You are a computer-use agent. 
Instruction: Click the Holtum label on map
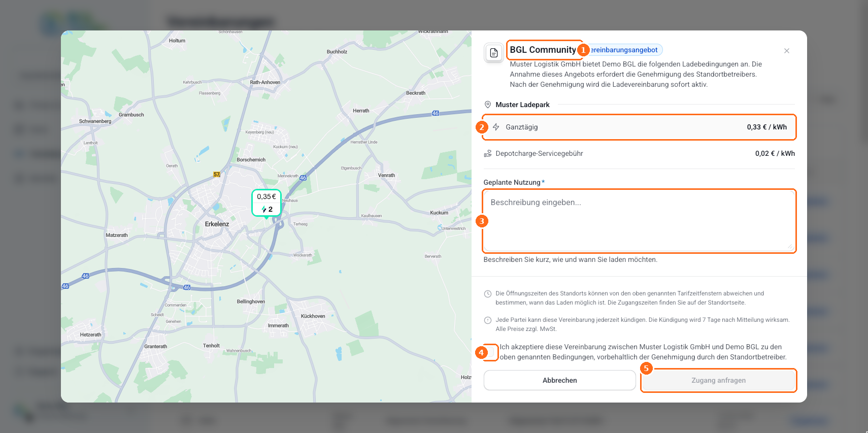click(x=177, y=41)
